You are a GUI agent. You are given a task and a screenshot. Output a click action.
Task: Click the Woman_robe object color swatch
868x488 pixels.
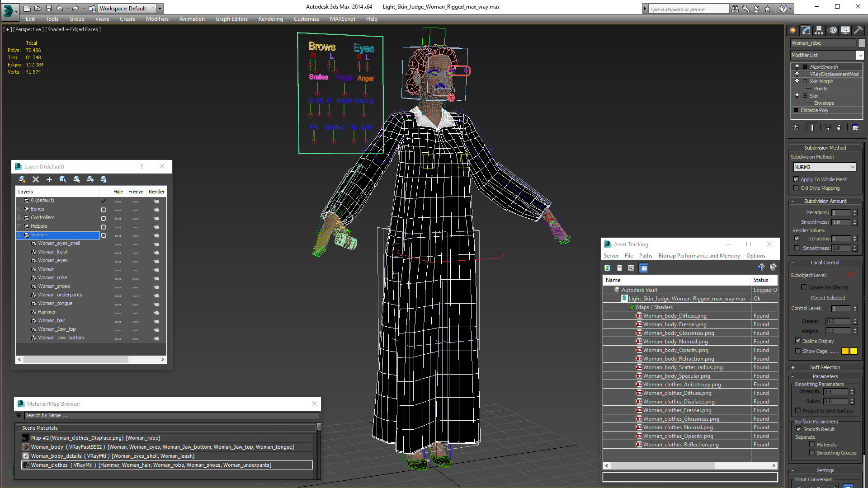pyautogui.click(x=862, y=43)
